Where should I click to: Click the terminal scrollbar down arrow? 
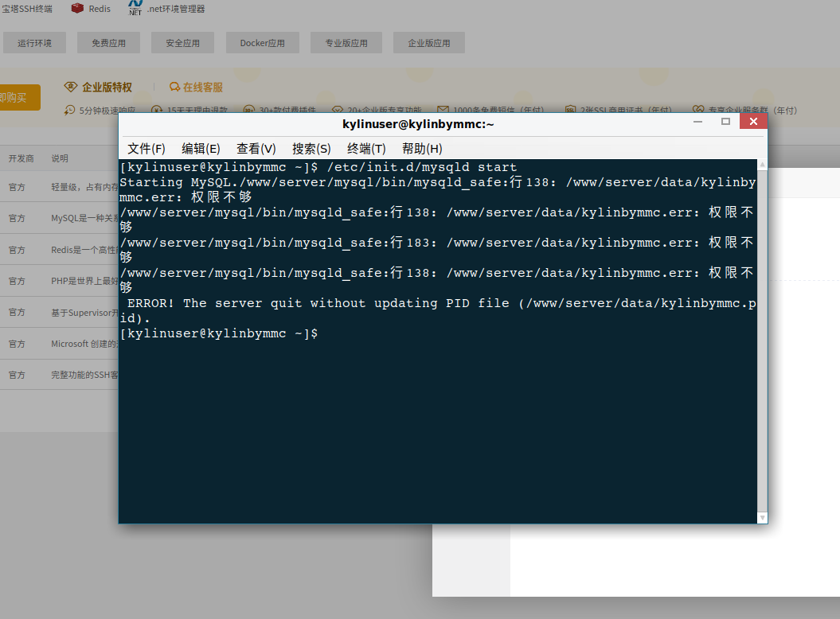point(762,518)
